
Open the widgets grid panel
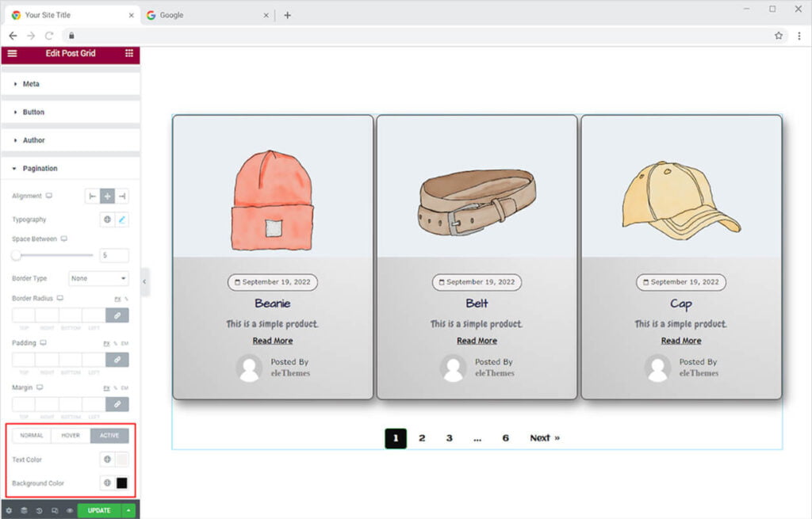pos(129,53)
